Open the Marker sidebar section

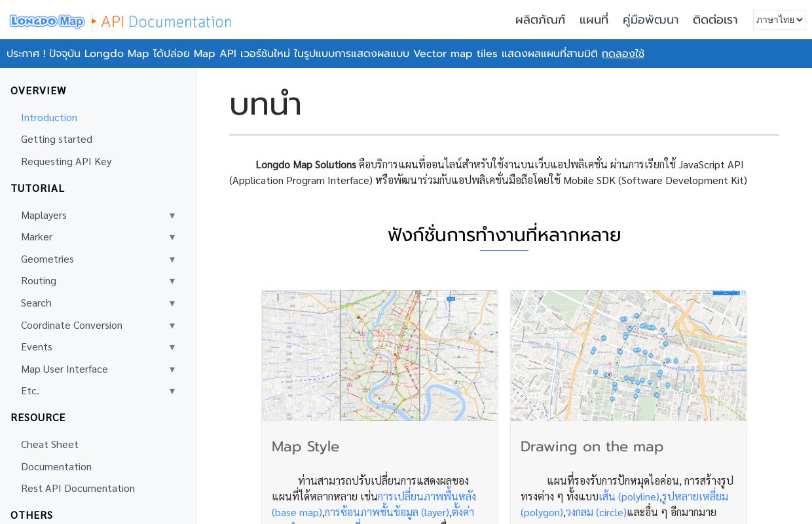click(x=37, y=237)
